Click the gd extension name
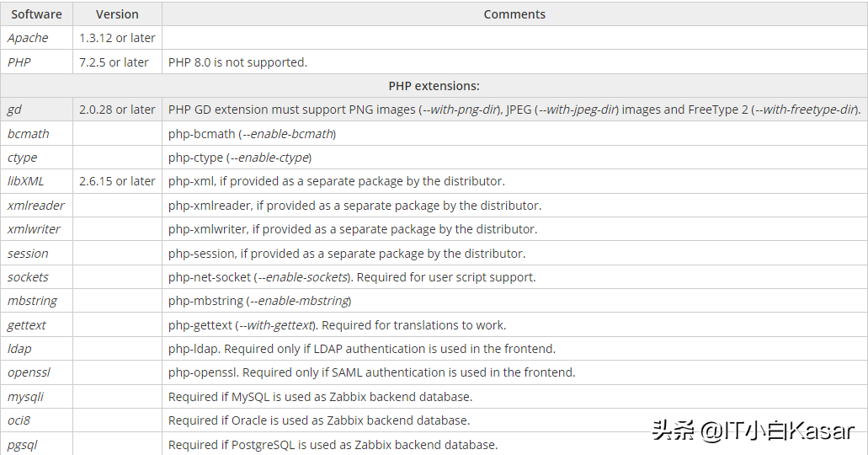 coord(14,110)
